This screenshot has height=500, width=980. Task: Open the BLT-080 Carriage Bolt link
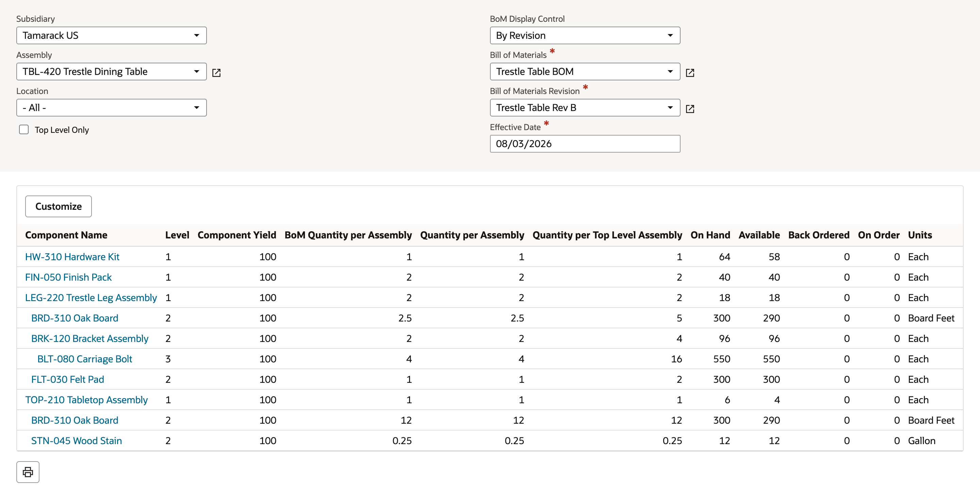84,359
